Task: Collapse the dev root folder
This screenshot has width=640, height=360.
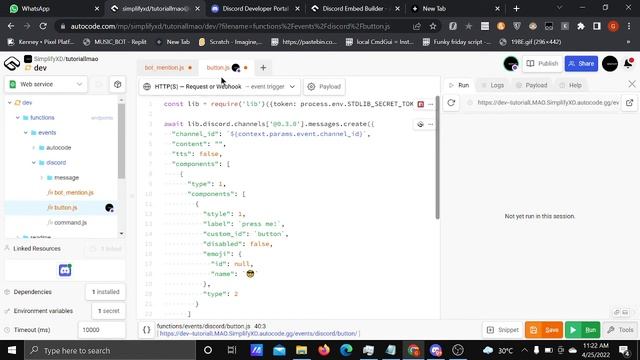Action: 10,103
